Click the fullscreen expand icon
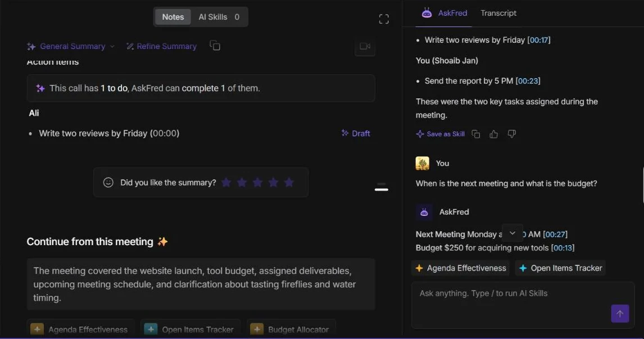 (384, 19)
